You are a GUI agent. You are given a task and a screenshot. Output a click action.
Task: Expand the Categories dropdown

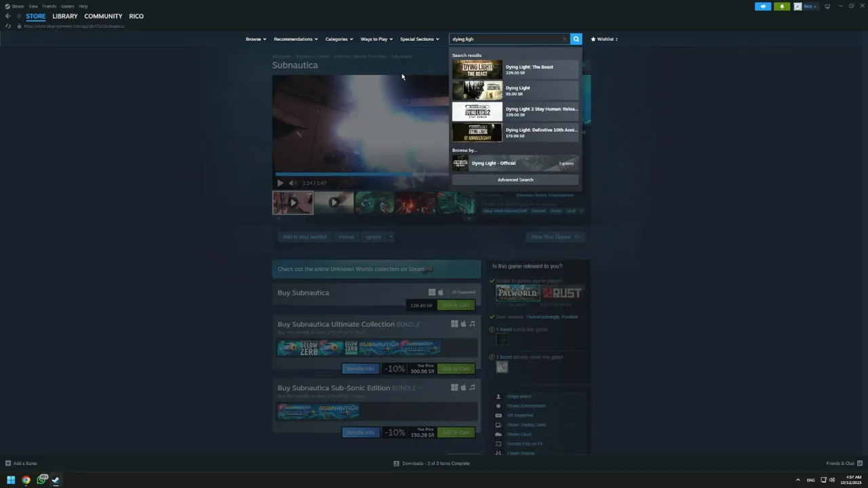pyautogui.click(x=339, y=39)
